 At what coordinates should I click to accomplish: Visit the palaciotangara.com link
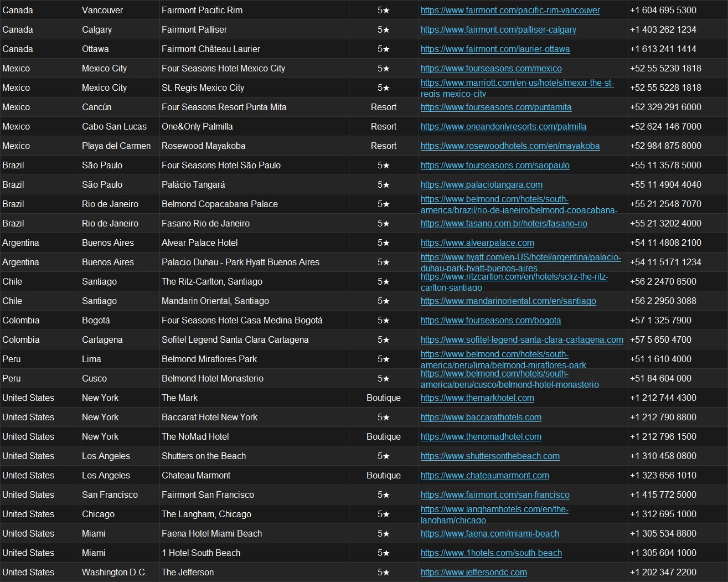(x=482, y=184)
